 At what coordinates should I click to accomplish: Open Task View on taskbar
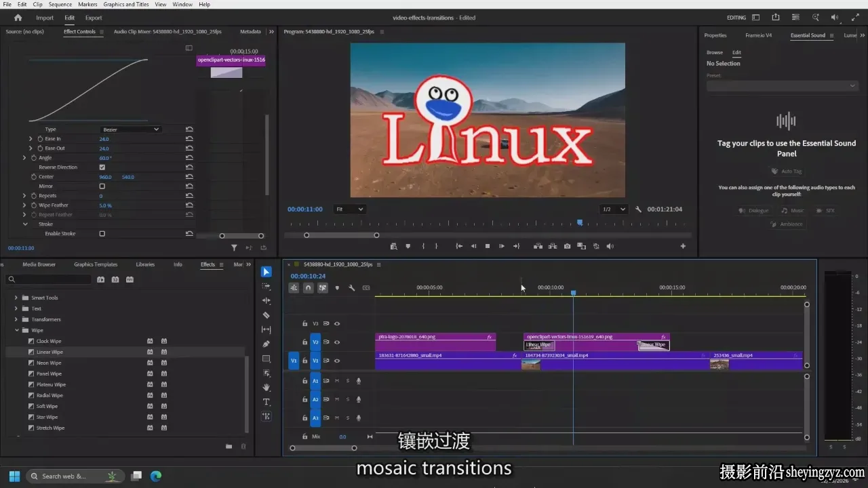pyautogui.click(x=136, y=476)
